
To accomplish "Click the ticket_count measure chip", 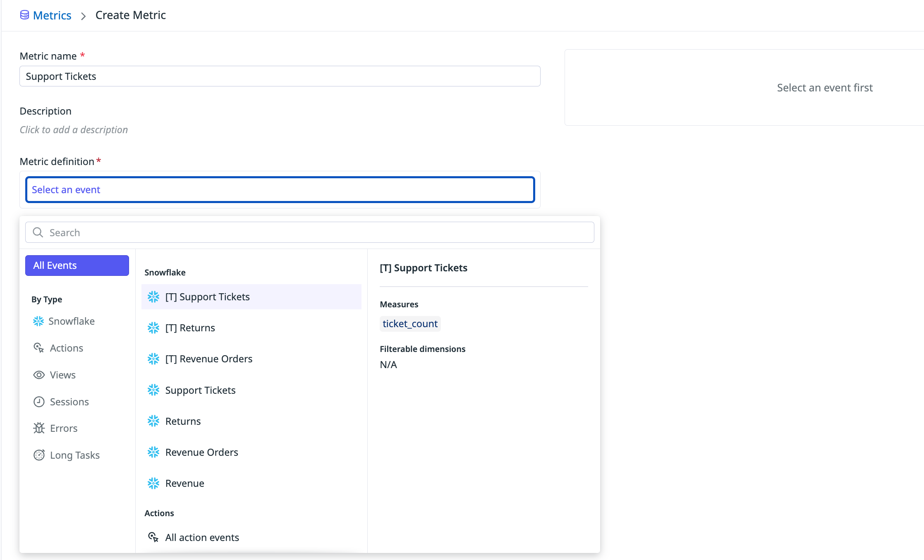I will (x=410, y=324).
